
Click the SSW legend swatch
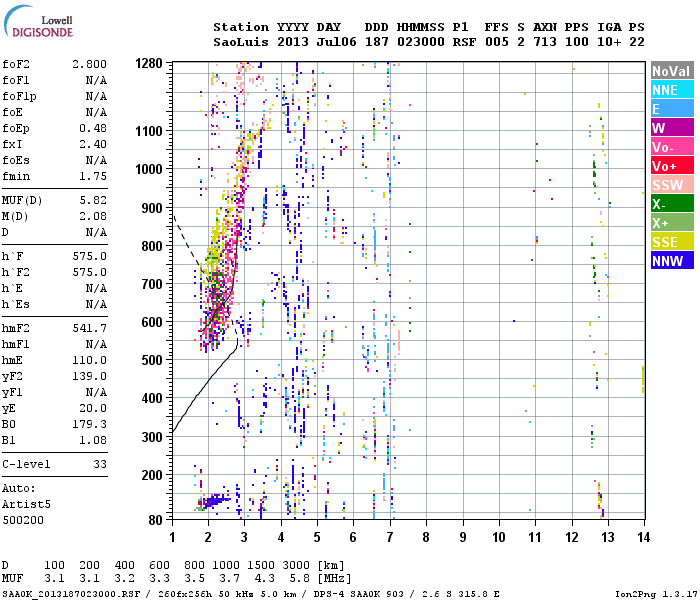tap(672, 185)
